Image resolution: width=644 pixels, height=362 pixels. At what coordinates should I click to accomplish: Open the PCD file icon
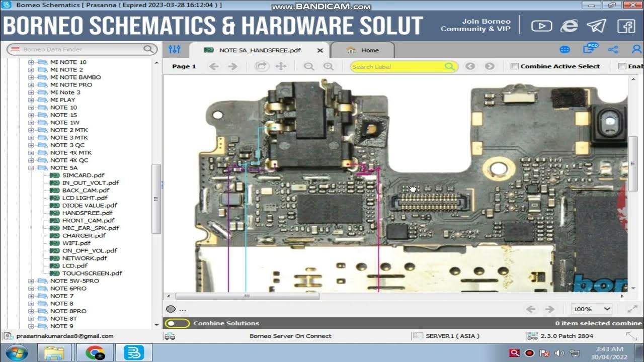pyautogui.click(x=590, y=49)
